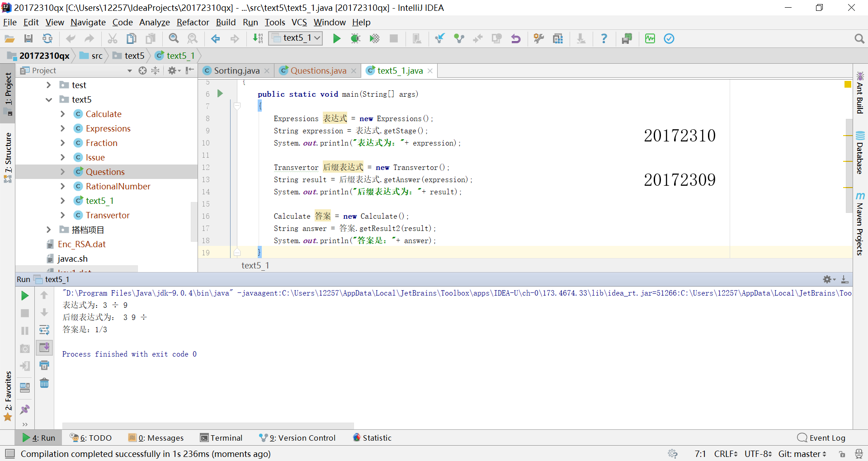Click the Synchronize toolbar icon
Screen dimensions: 868x461
coord(47,39)
